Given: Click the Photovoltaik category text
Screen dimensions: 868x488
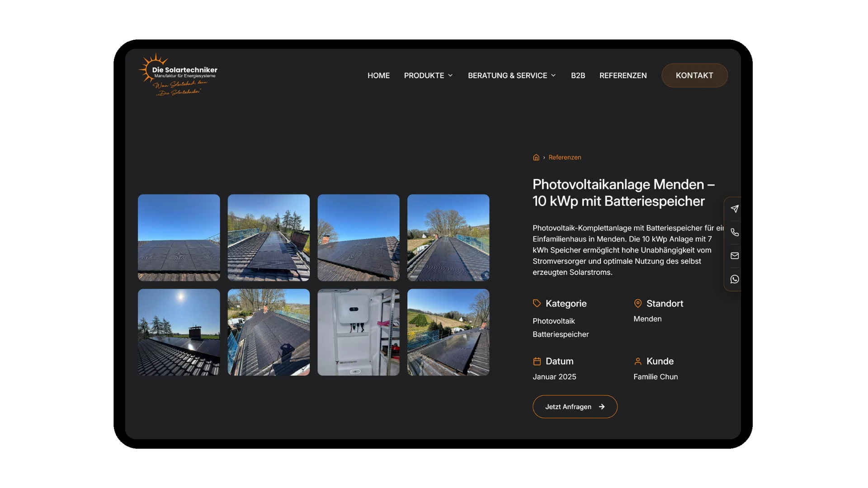Looking at the screenshot, I should coord(553,321).
